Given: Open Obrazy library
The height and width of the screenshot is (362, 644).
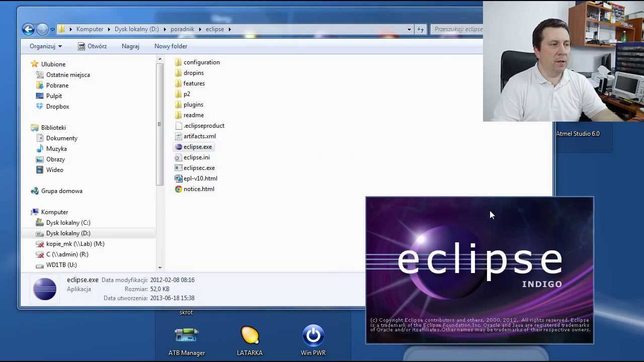Looking at the screenshot, I should (55, 159).
